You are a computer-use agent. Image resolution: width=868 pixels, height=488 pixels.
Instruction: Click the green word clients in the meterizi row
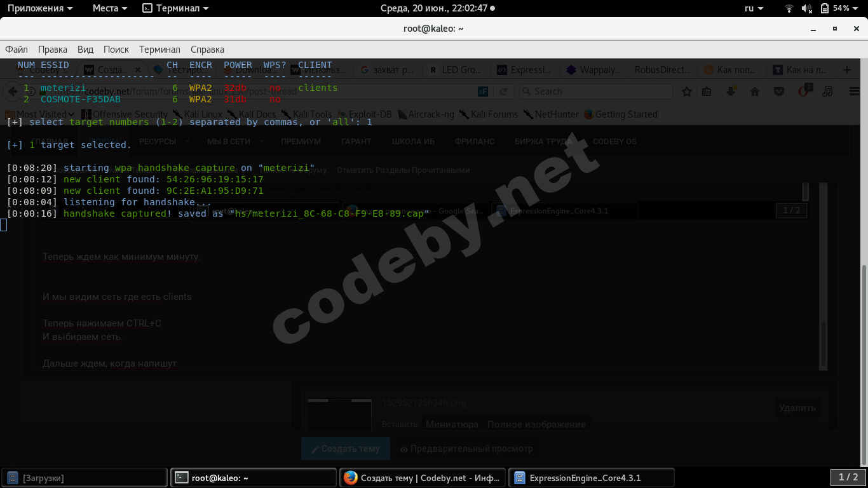tap(318, 88)
